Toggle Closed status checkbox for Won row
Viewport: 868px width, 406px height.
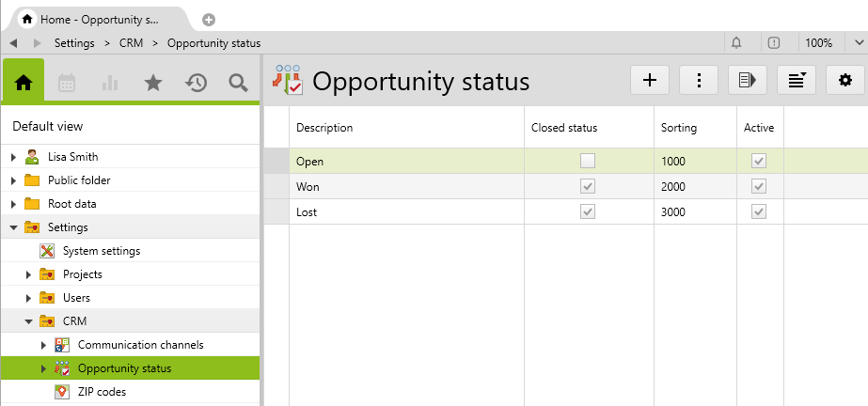tap(588, 187)
